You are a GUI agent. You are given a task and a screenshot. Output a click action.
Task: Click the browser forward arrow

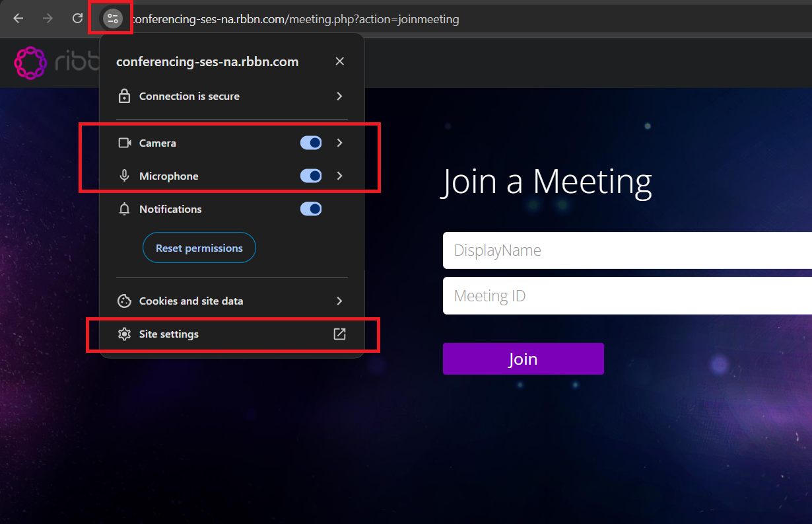(x=48, y=19)
